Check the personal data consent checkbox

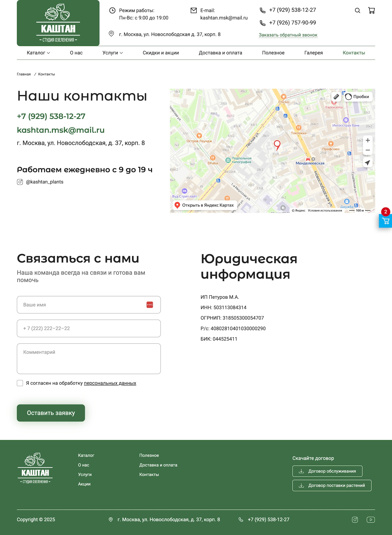pyautogui.click(x=20, y=383)
